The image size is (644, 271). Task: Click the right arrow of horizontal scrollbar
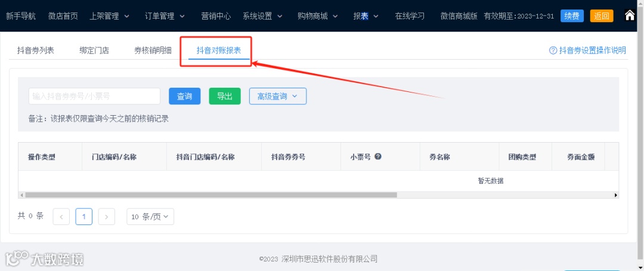pos(615,195)
